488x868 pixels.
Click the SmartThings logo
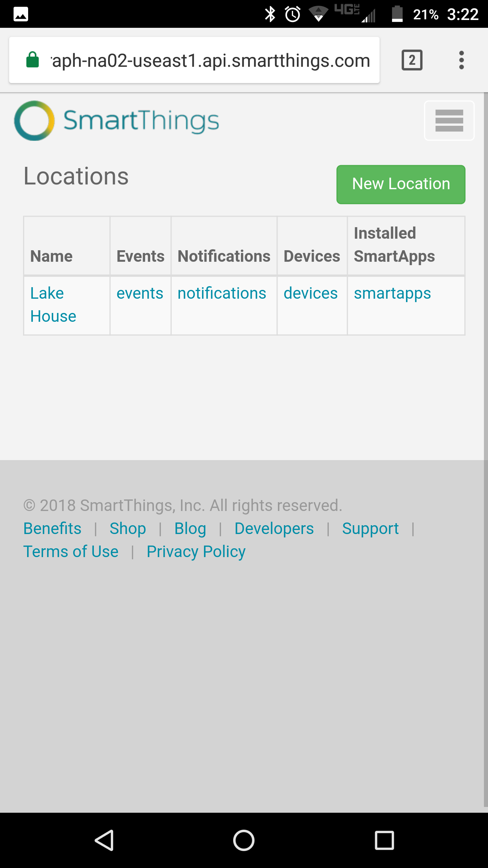(117, 121)
